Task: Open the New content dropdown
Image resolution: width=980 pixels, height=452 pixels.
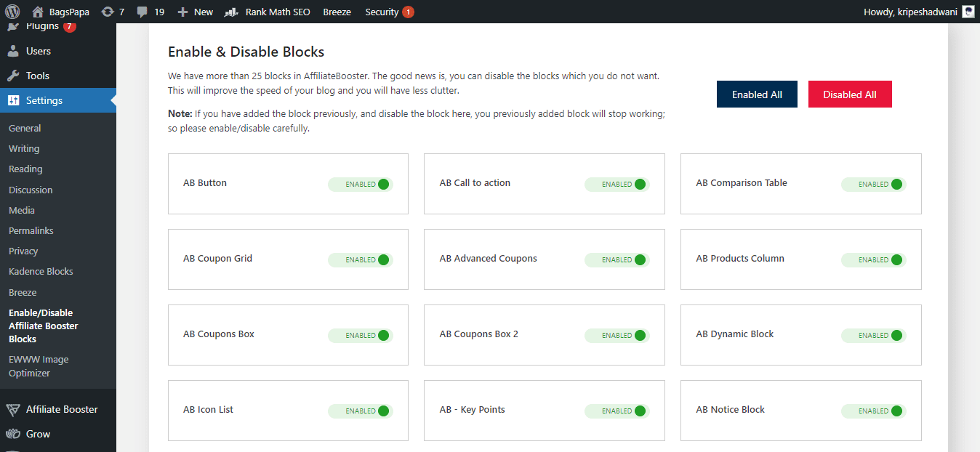Action: [x=195, y=12]
